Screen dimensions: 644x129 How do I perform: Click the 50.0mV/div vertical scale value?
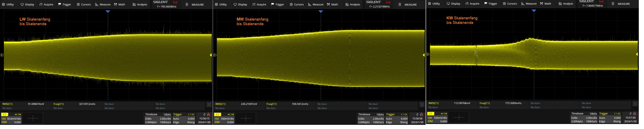(14, 118)
